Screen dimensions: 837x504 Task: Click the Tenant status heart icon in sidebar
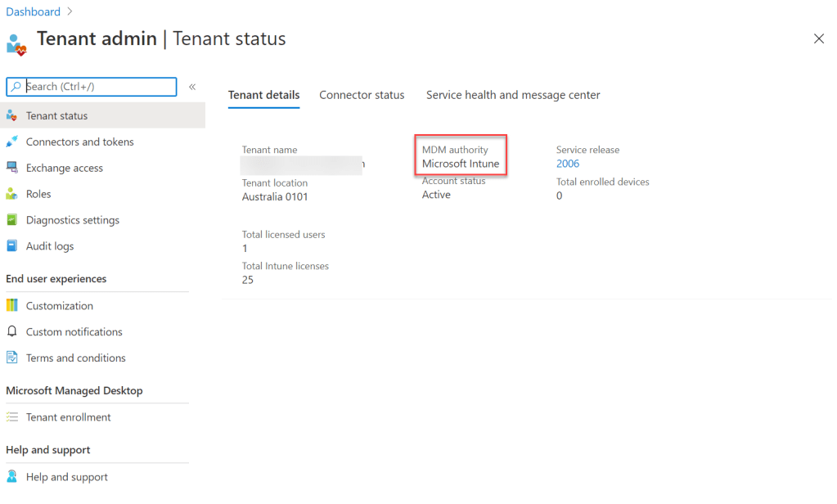tap(11, 115)
